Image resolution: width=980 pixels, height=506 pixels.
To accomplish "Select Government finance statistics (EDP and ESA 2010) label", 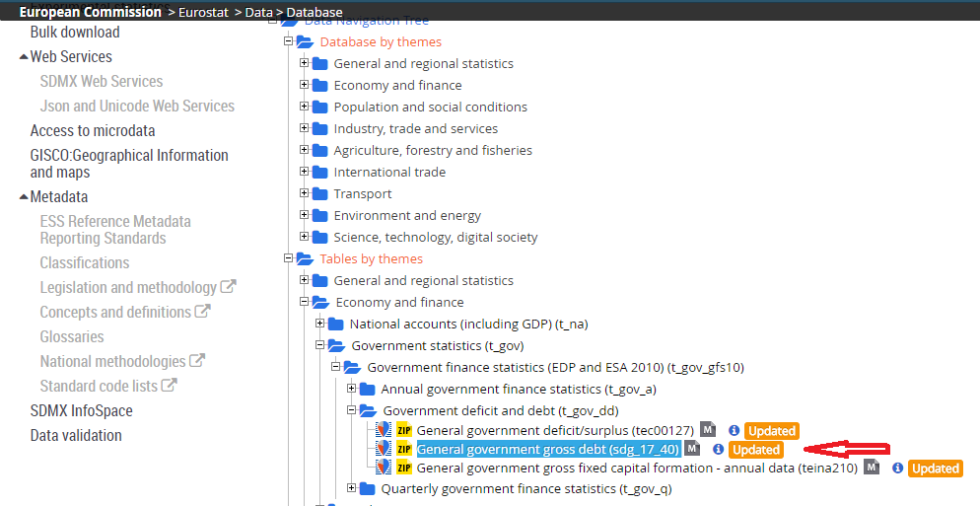I will (x=556, y=367).
